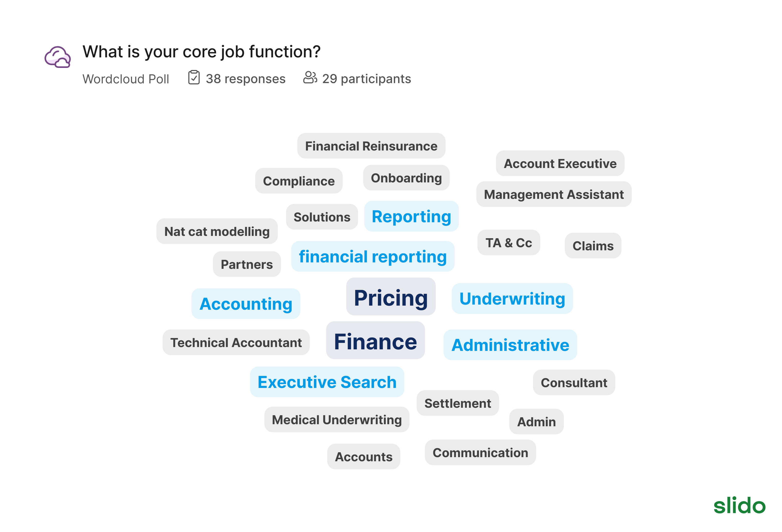
Task: Select the Pricing word bubble
Action: coord(391,297)
